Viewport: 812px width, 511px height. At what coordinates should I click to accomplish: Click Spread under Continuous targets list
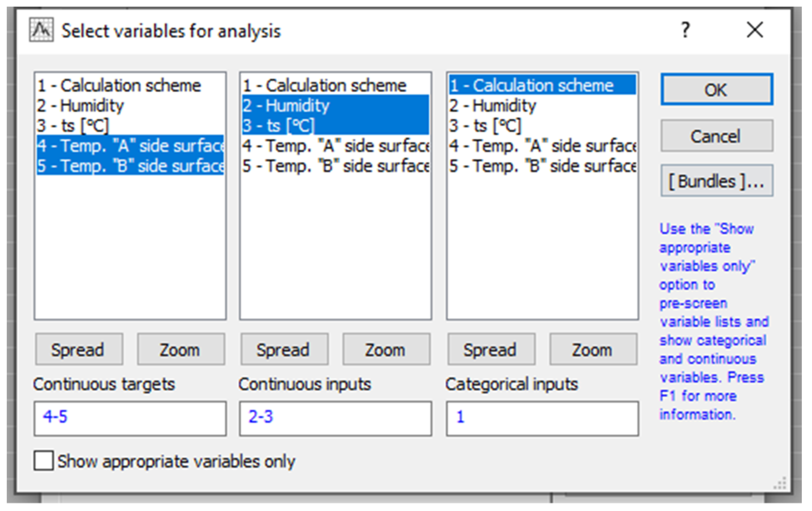(x=79, y=349)
